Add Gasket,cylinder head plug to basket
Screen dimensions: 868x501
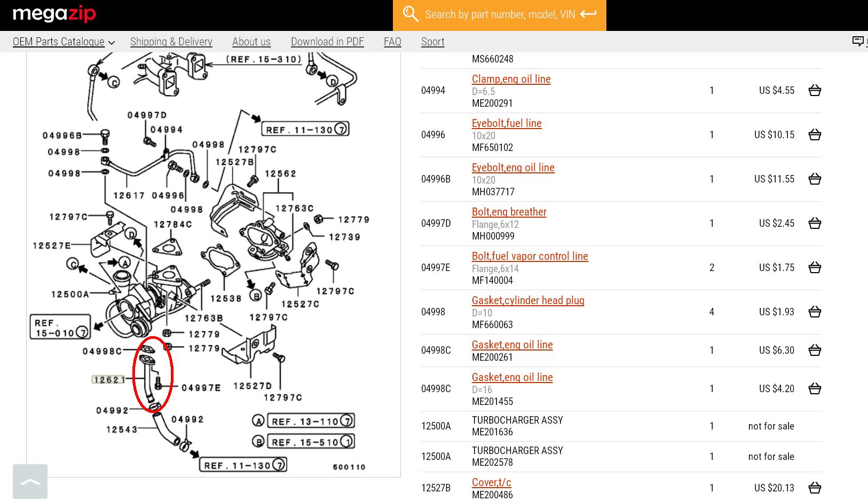tap(814, 312)
